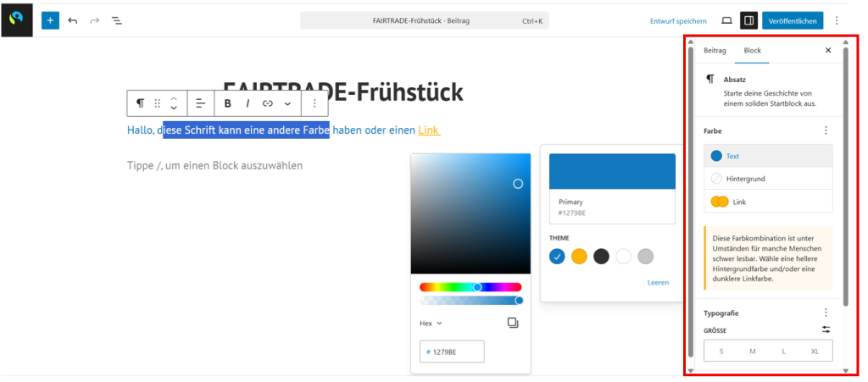Toggle custom size settings icon
Viewport: 868px width, 382px height.
point(826,329)
